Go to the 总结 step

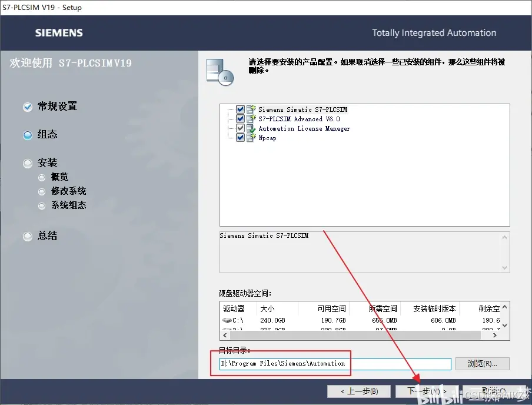[x=48, y=235]
